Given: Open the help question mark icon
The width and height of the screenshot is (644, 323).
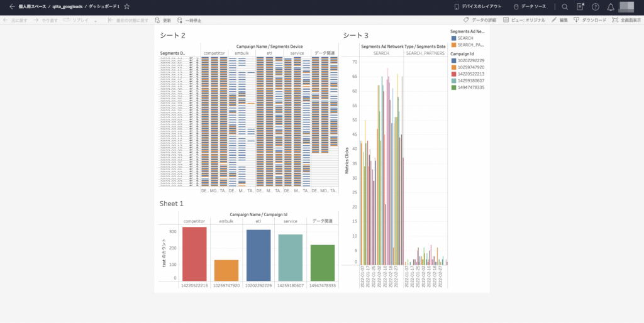Looking at the screenshot, I should click(596, 6).
